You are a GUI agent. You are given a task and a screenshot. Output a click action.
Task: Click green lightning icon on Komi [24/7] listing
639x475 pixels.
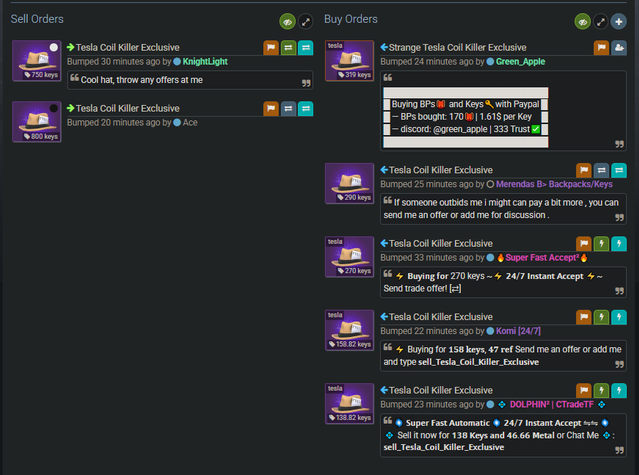coord(601,317)
